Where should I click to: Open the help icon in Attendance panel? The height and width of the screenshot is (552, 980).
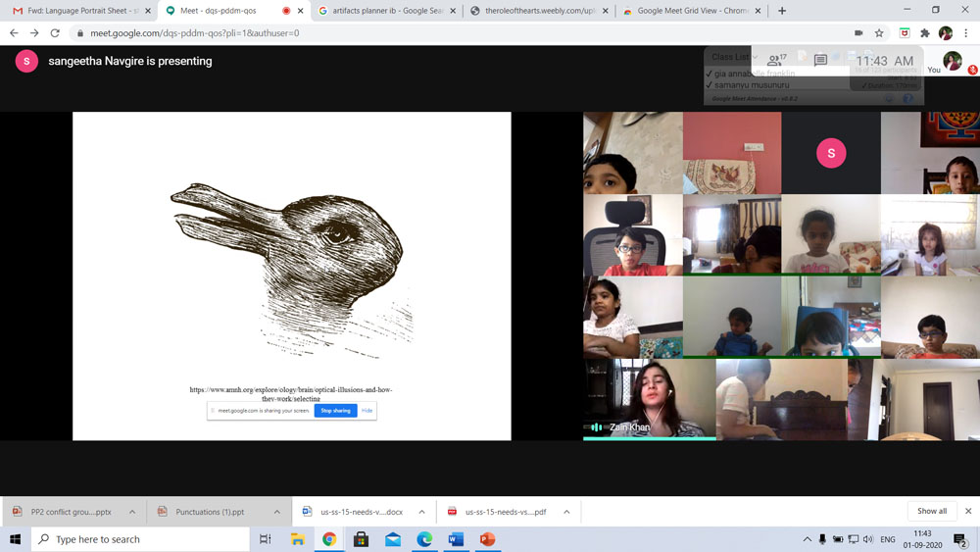[x=908, y=99]
